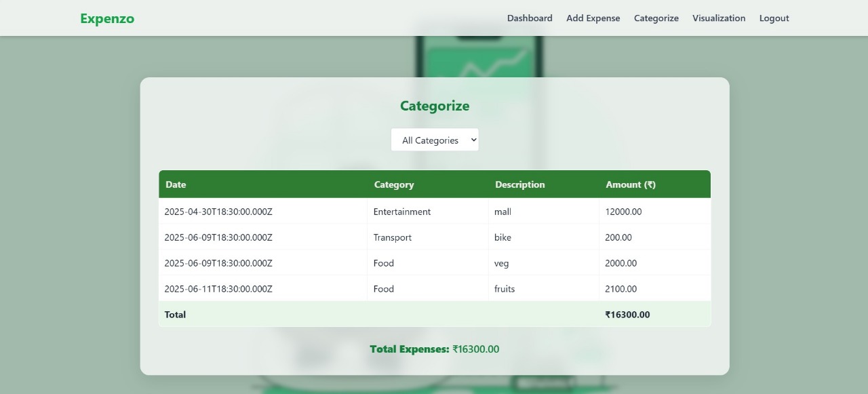Click the Total row in the table
868x394 pixels.
coord(435,314)
